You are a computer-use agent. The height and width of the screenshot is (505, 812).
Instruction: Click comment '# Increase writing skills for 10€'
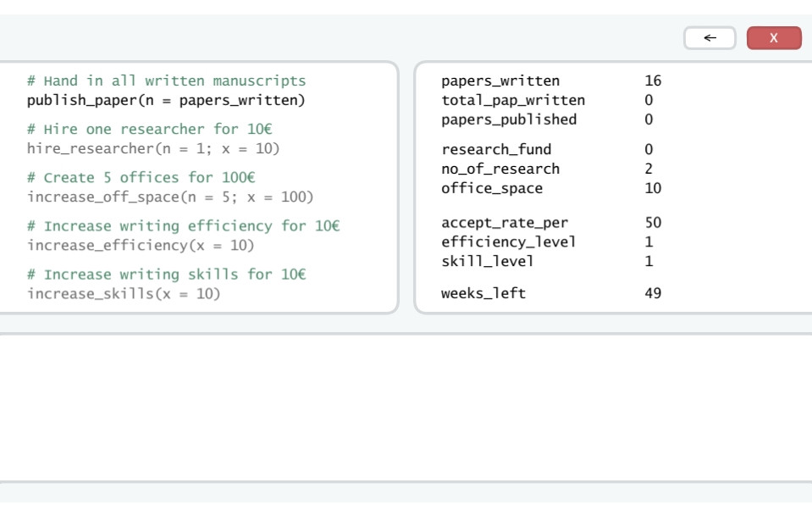166,275
